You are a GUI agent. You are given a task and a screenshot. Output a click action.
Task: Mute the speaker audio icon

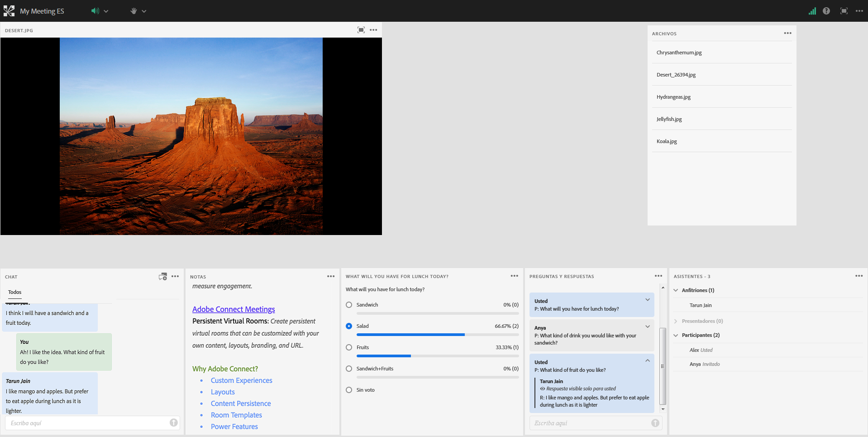pos(95,11)
